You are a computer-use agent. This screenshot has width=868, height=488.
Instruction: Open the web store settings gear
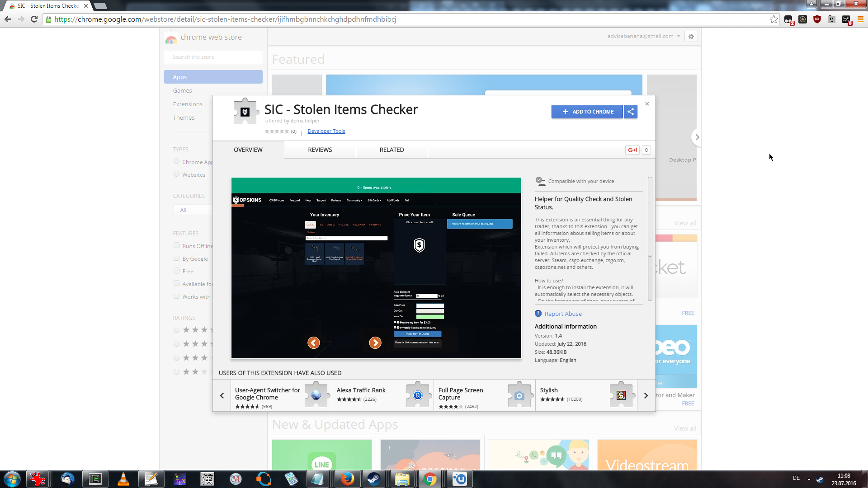point(691,37)
